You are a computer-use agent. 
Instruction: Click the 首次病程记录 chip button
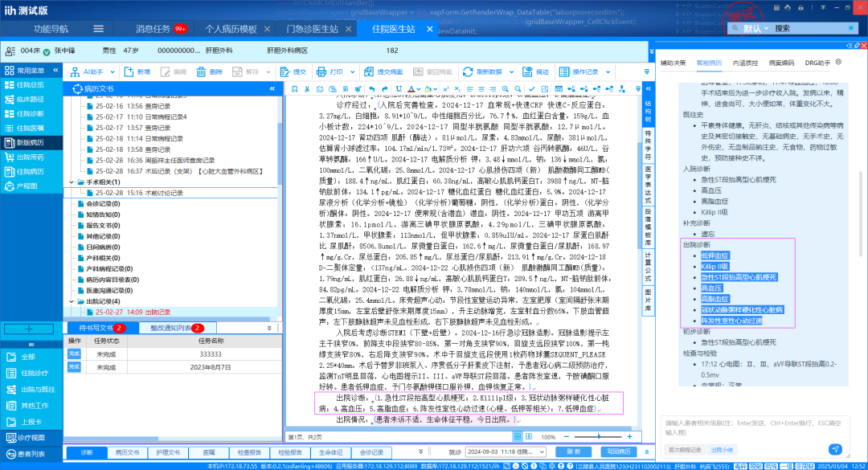[684, 450]
